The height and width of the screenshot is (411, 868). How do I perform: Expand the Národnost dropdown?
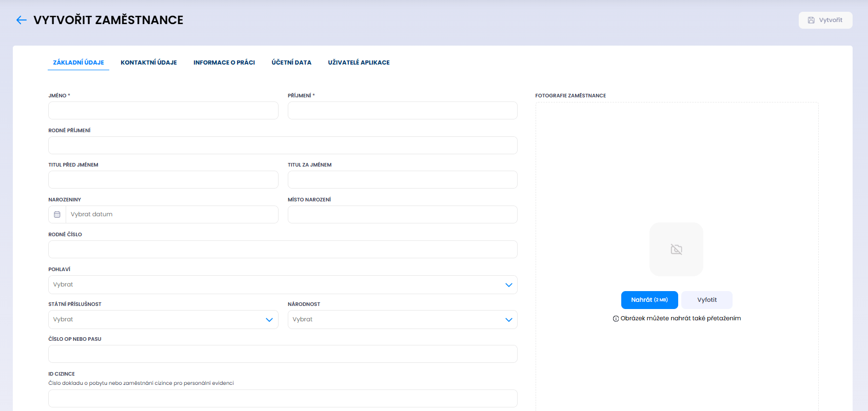(x=403, y=319)
